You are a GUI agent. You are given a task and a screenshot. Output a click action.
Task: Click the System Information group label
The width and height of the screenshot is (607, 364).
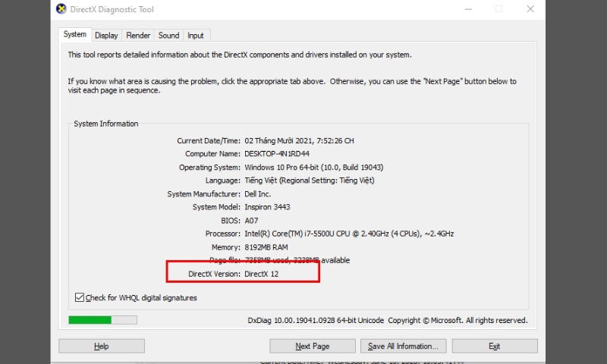pos(106,124)
